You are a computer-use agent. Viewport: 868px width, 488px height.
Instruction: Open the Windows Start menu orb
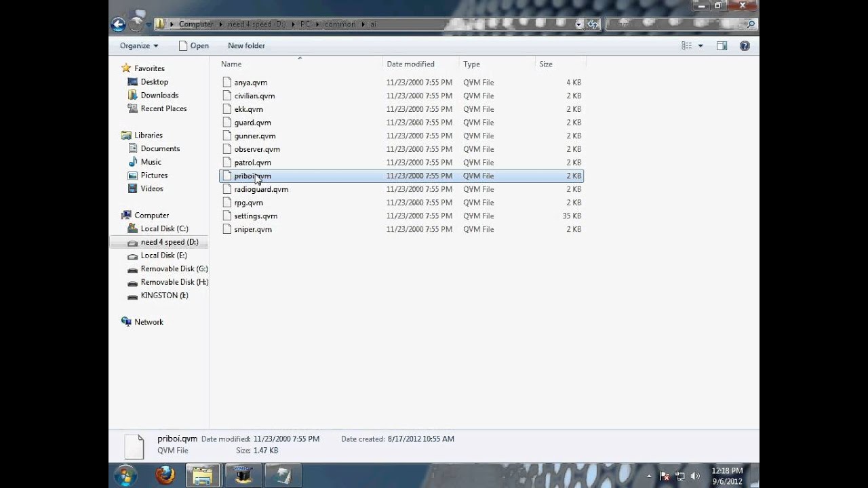tap(125, 475)
